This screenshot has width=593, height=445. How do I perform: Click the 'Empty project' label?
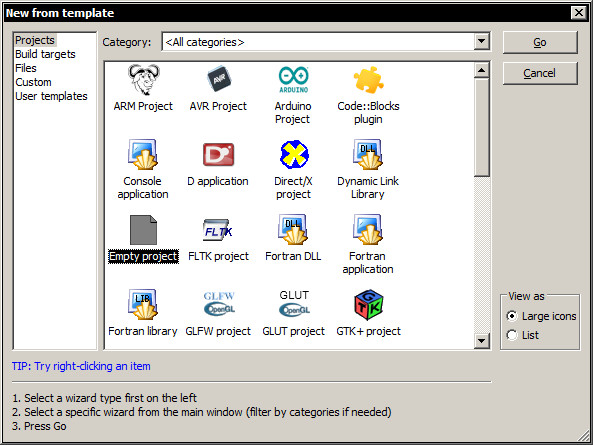(x=143, y=256)
